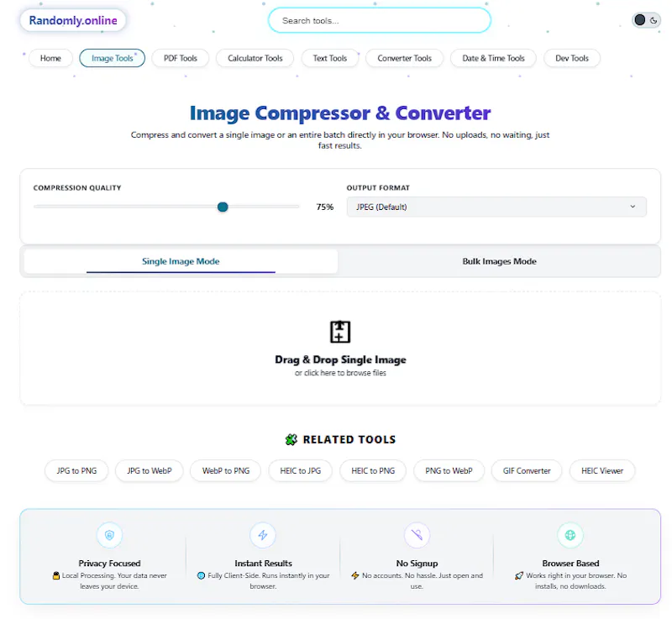
Task: Toggle the dark mode switch
Action: pos(646,20)
